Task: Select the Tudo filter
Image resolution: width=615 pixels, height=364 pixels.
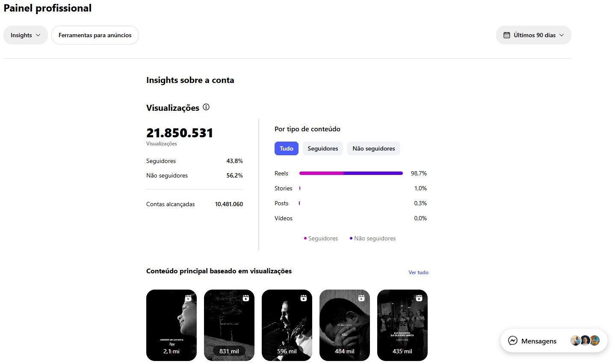Action: 287,148
